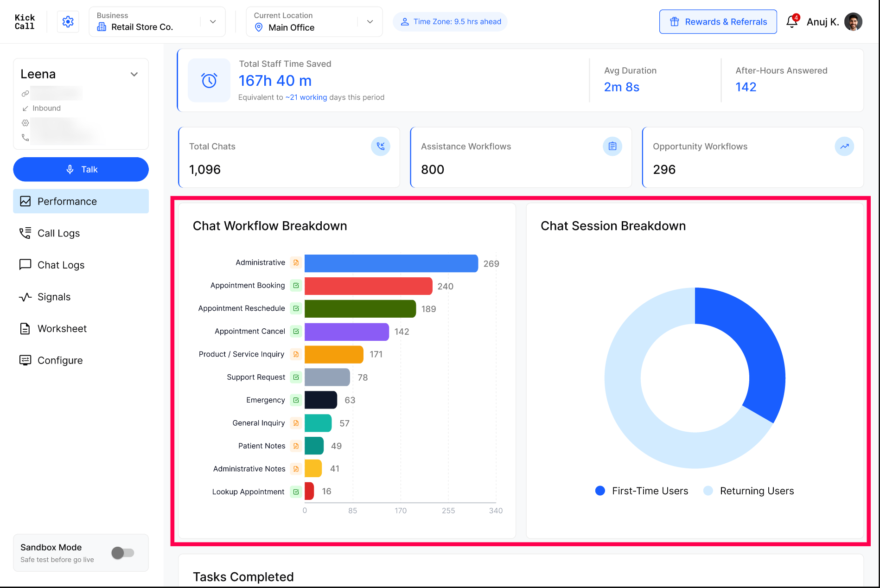The image size is (880, 588).
Task: Click the Total Staff Time Saved clock icon
Action: (209, 81)
